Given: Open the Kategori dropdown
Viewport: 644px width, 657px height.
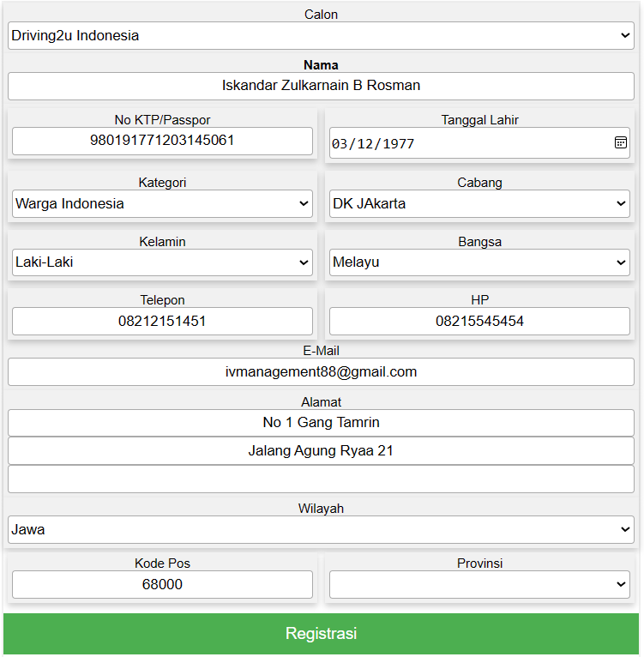Looking at the screenshot, I should click(x=162, y=204).
